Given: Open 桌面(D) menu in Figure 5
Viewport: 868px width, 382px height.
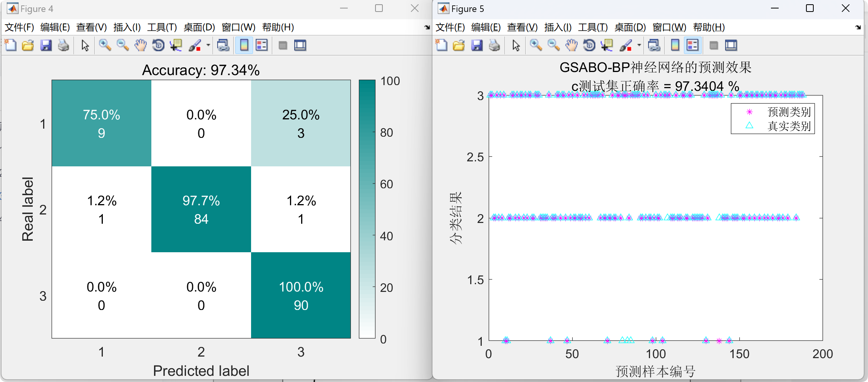Looking at the screenshot, I should pos(630,27).
